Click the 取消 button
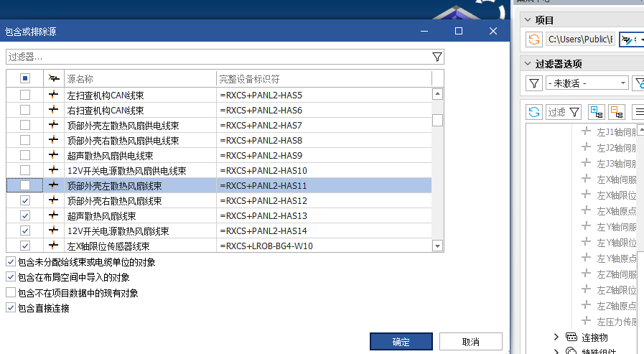This screenshot has width=644, height=354. point(471,342)
